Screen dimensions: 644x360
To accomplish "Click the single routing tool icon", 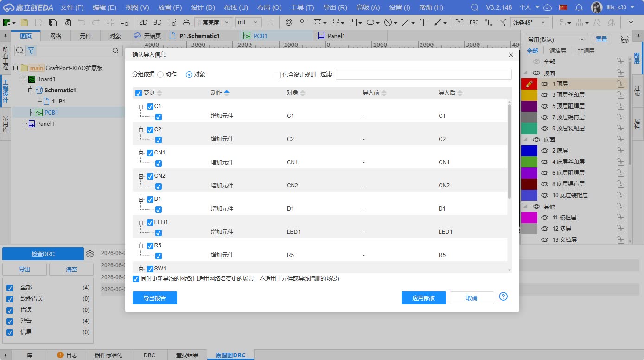I will [488, 22].
